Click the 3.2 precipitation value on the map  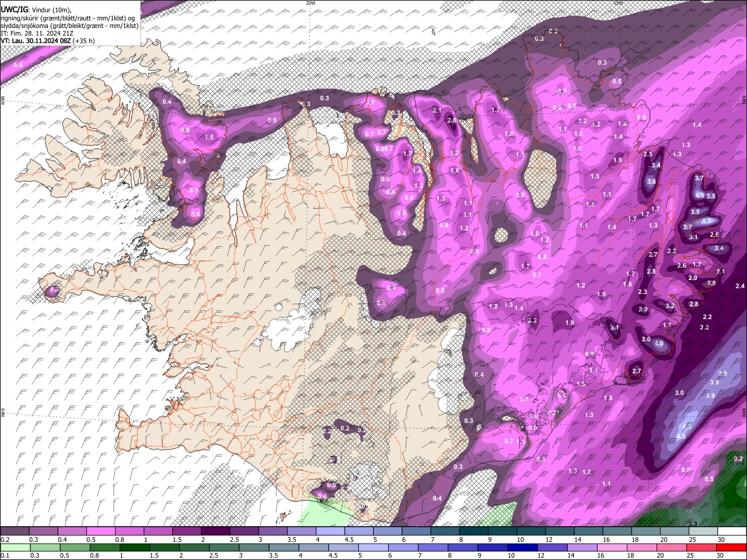[x=670, y=306]
